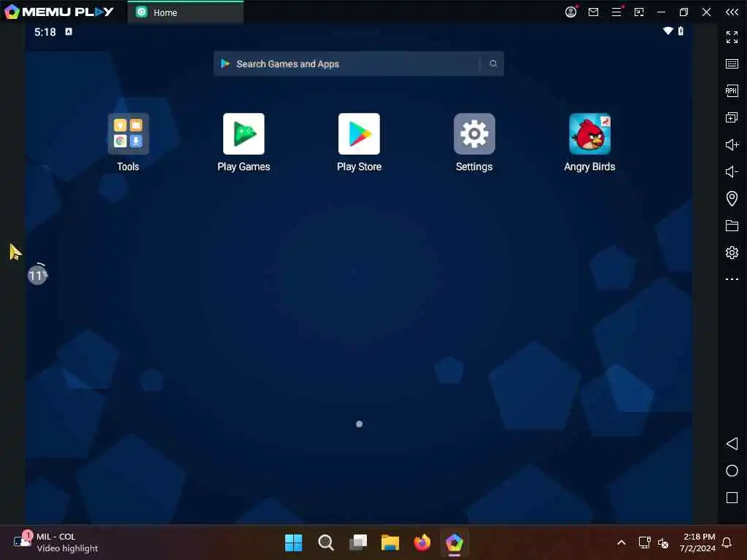747x560 pixels.
Task: Open the MEmu hamburger menu
Action: pyautogui.click(x=616, y=12)
